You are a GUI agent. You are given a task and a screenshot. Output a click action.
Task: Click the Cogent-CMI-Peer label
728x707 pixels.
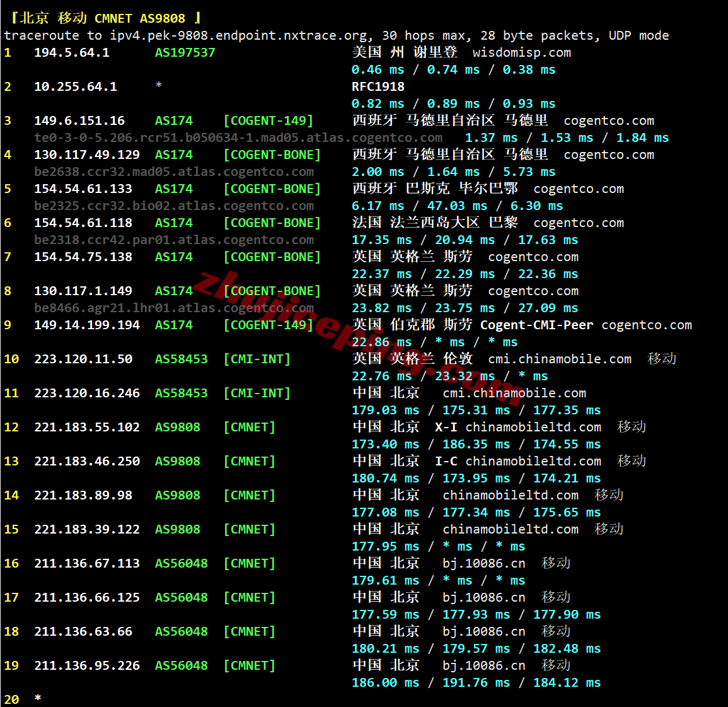tap(537, 325)
